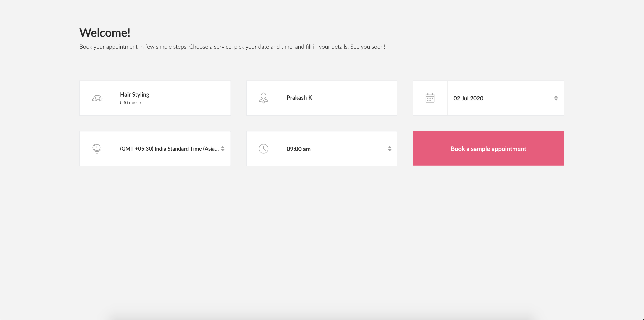
Task: Click the globe timezone icon
Action: (x=97, y=149)
